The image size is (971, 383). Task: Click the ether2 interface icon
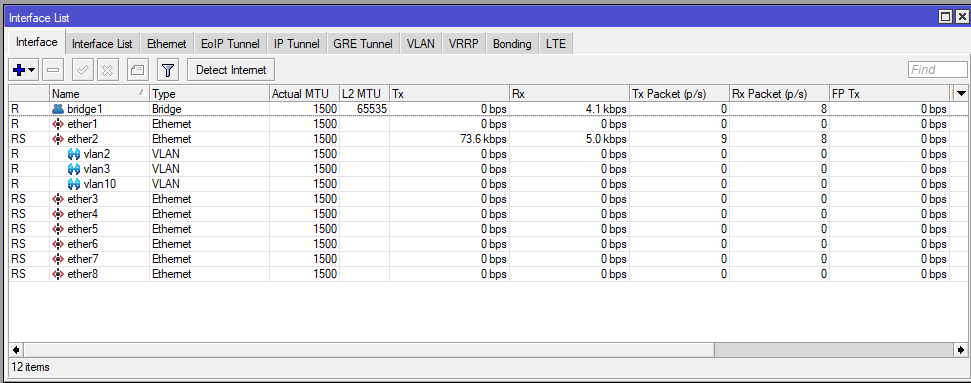coord(58,139)
